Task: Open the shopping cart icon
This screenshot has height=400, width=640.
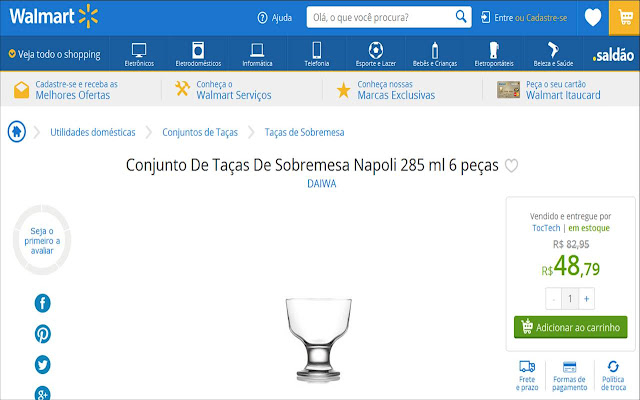Action: 624,18
